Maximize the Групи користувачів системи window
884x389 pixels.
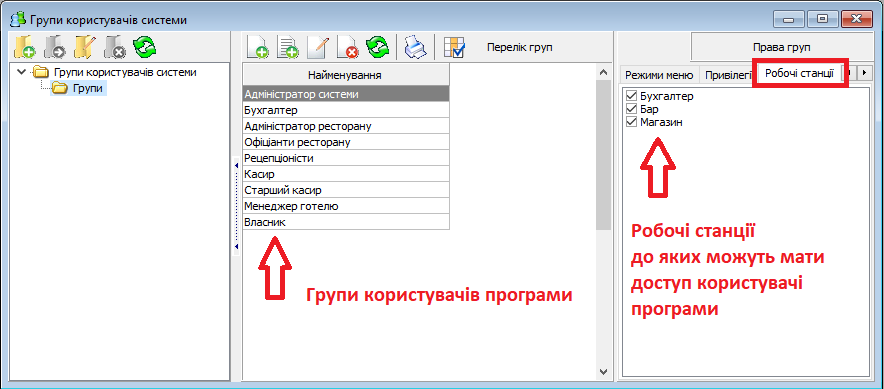tap(823, 20)
